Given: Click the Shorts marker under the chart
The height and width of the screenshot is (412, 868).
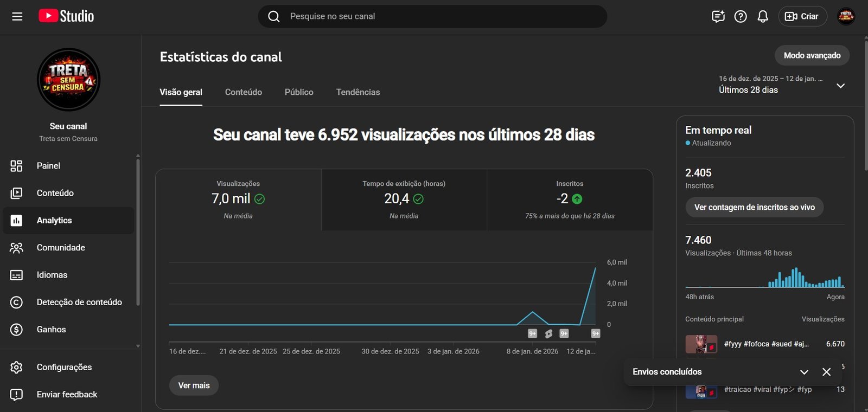Looking at the screenshot, I should point(548,333).
